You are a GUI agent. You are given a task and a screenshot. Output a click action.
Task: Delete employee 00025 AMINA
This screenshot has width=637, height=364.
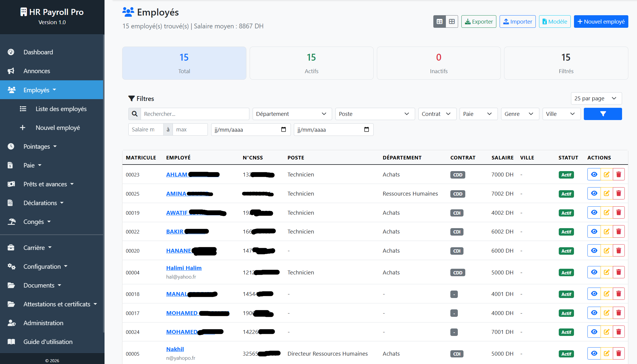pos(619,193)
